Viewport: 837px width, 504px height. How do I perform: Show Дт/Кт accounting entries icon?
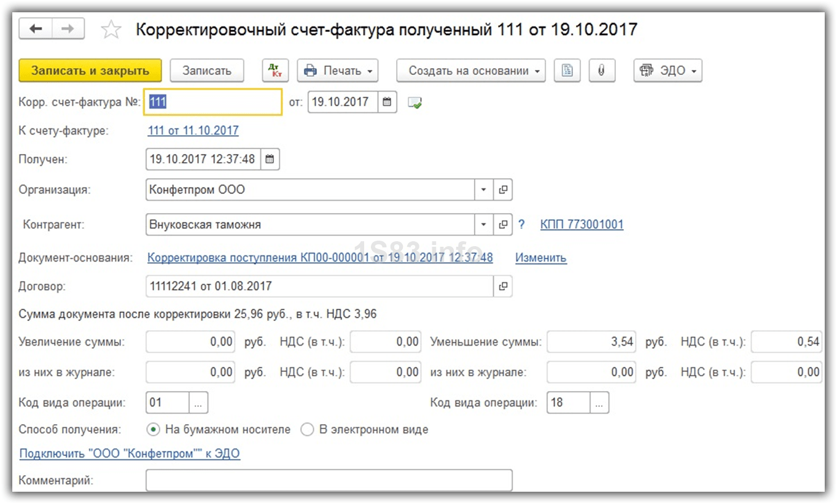pyautogui.click(x=274, y=71)
